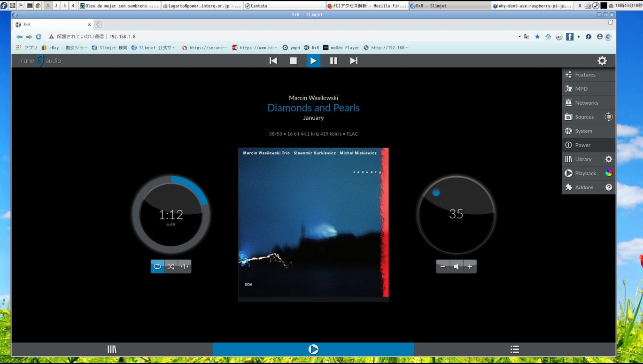643x364 pixels.
Task: Mute the volume with speaker icon
Action: (456, 266)
